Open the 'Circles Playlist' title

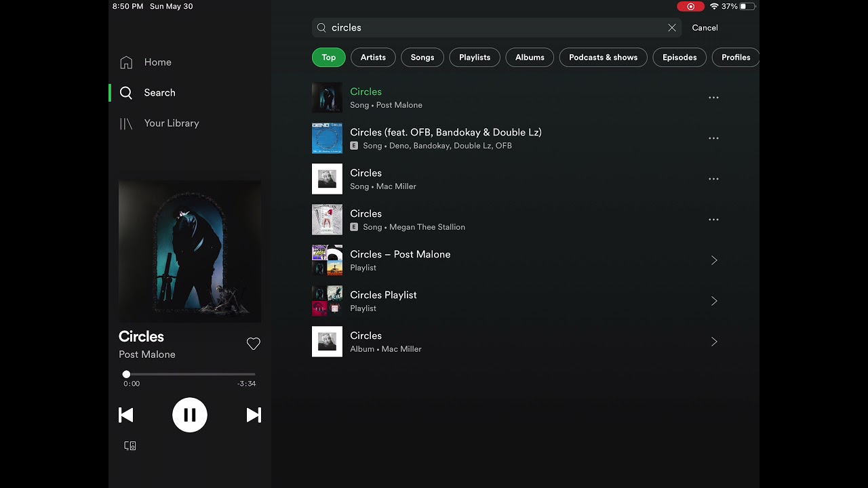pos(383,295)
